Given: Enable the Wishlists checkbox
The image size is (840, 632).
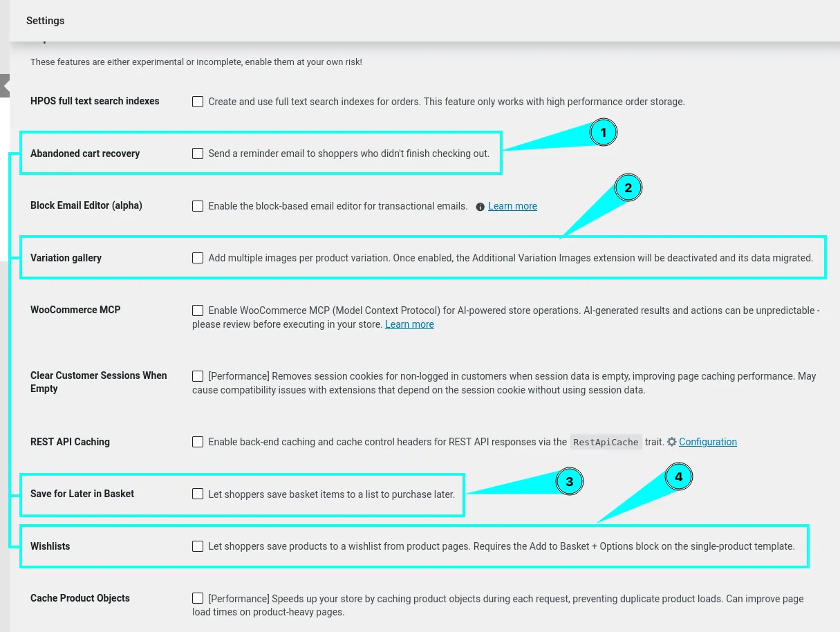Looking at the screenshot, I should 198,546.
